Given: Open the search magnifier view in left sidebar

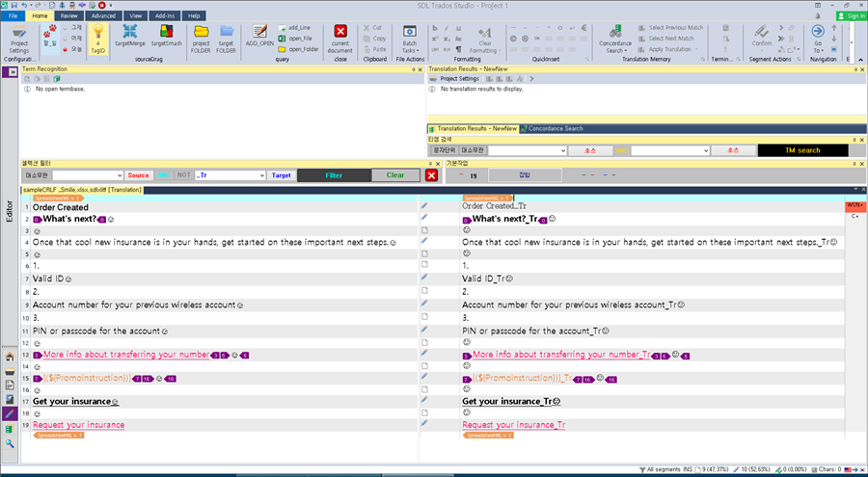Looking at the screenshot, I should 10,443.
